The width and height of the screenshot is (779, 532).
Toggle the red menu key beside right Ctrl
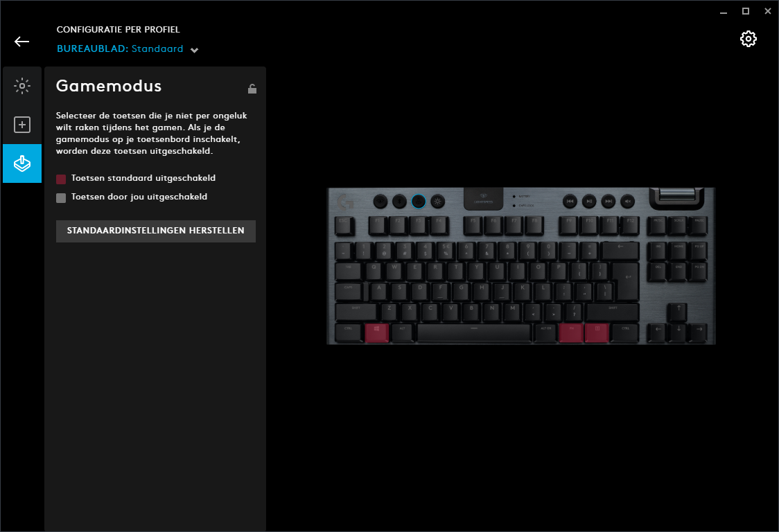pyautogui.click(x=597, y=332)
